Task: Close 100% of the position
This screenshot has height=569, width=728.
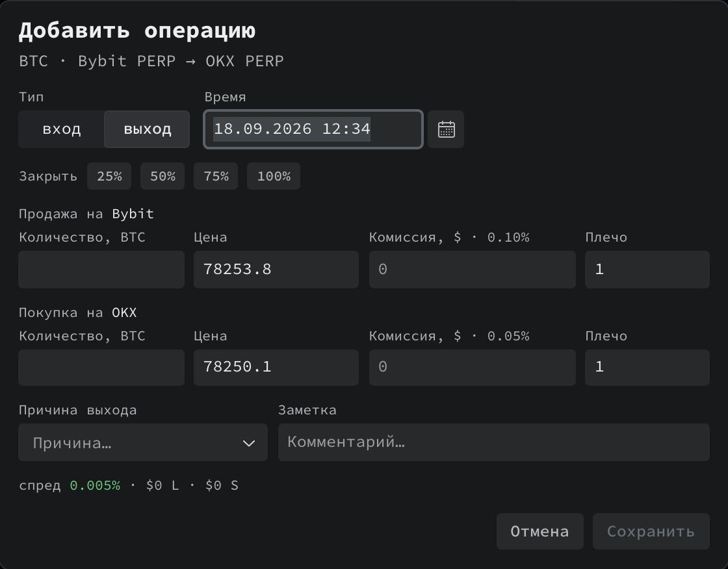Action: coord(274,177)
